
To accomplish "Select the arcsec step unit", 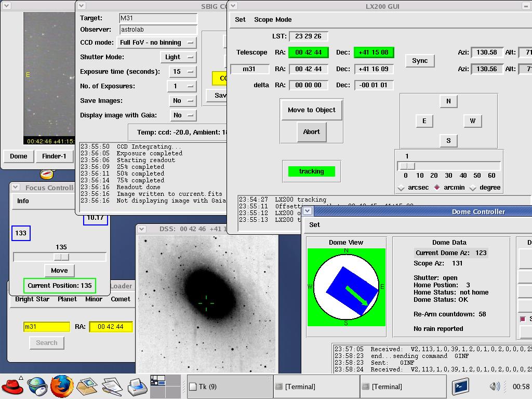I will tap(402, 188).
